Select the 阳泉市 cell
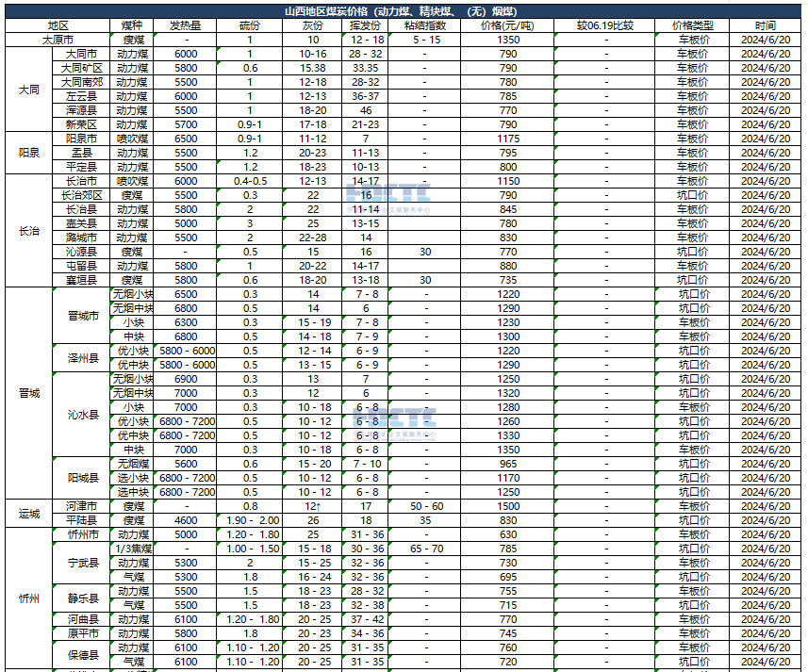The image size is (808, 672). coord(81,139)
